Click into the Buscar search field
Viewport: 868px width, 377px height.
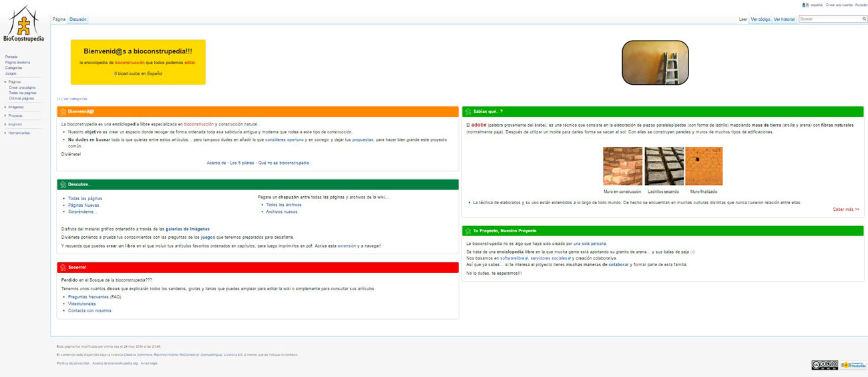click(829, 19)
